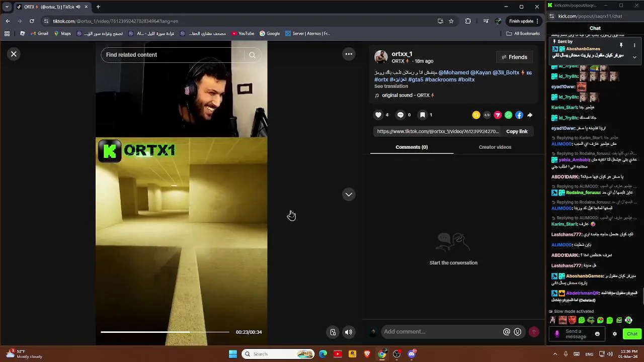Like the video with the heart icon
Viewport: 644px width, 362px height.
click(378, 115)
